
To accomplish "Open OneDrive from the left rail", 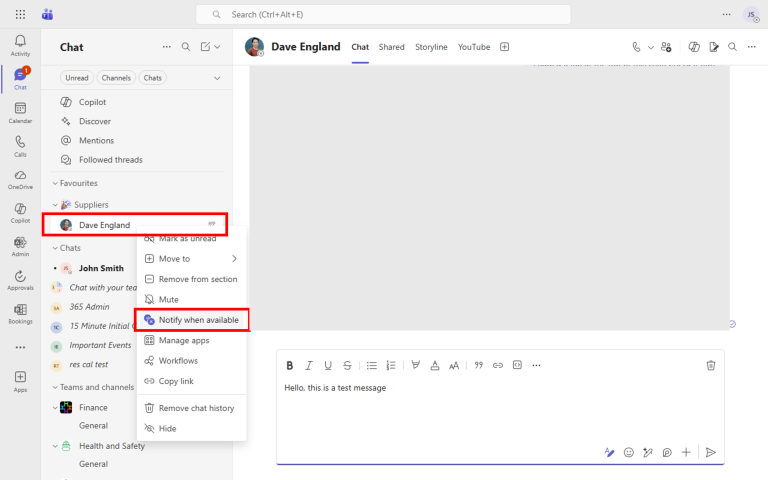I will [x=20, y=178].
